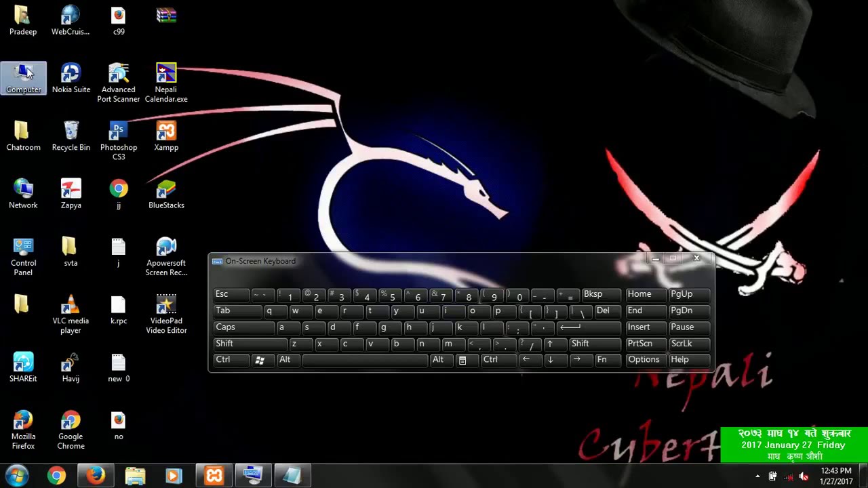Toggle the Fn key on keyboard
The image size is (868, 488).
[x=607, y=360]
